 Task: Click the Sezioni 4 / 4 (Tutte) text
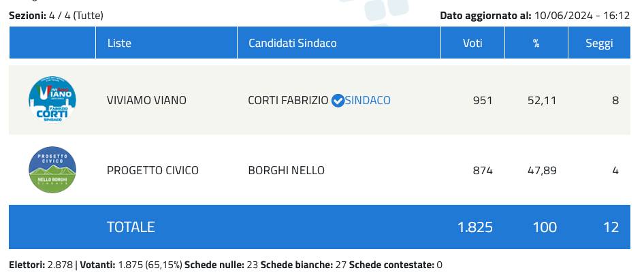coord(56,15)
